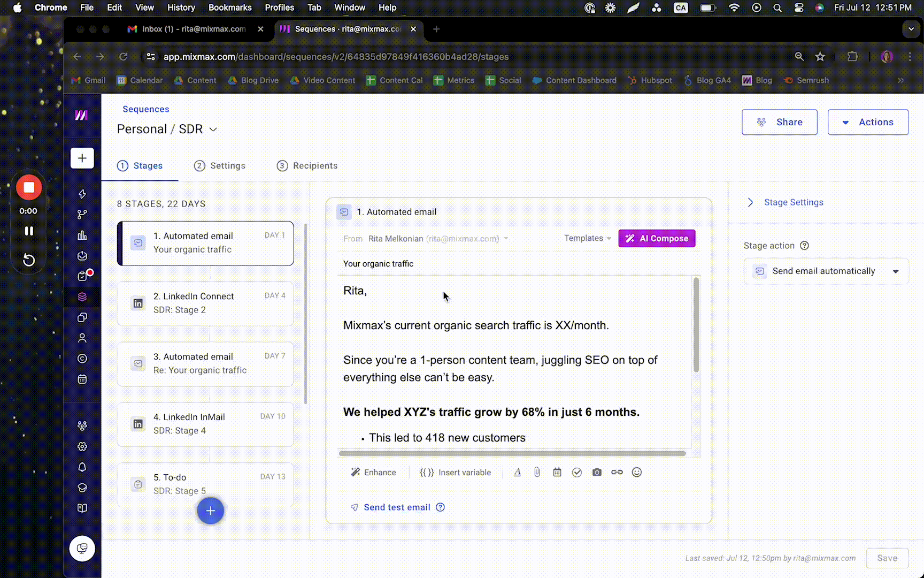
Task: Click the email subject field Your organic traffic
Action: point(519,264)
